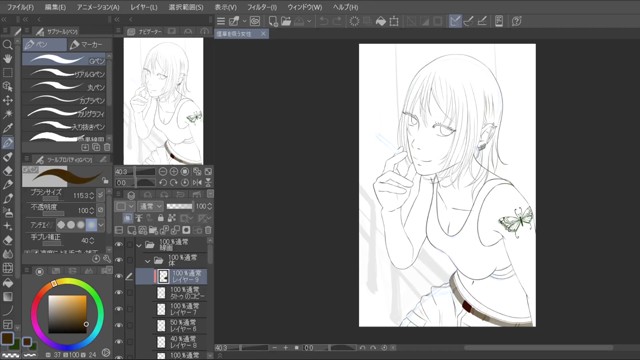
Task: Select the Gradient tool in toolbox
Action: (x=7, y=297)
